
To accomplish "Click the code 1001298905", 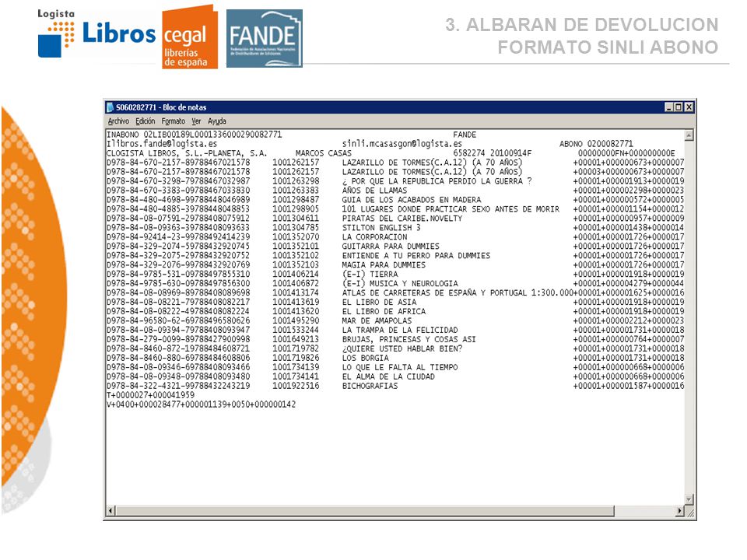I will (296, 209).
